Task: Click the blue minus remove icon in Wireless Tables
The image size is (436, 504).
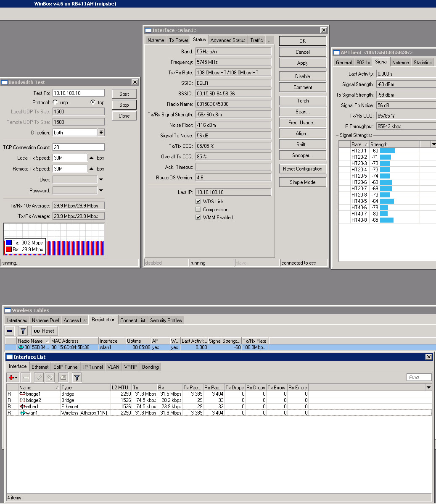Action: point(10,331)
